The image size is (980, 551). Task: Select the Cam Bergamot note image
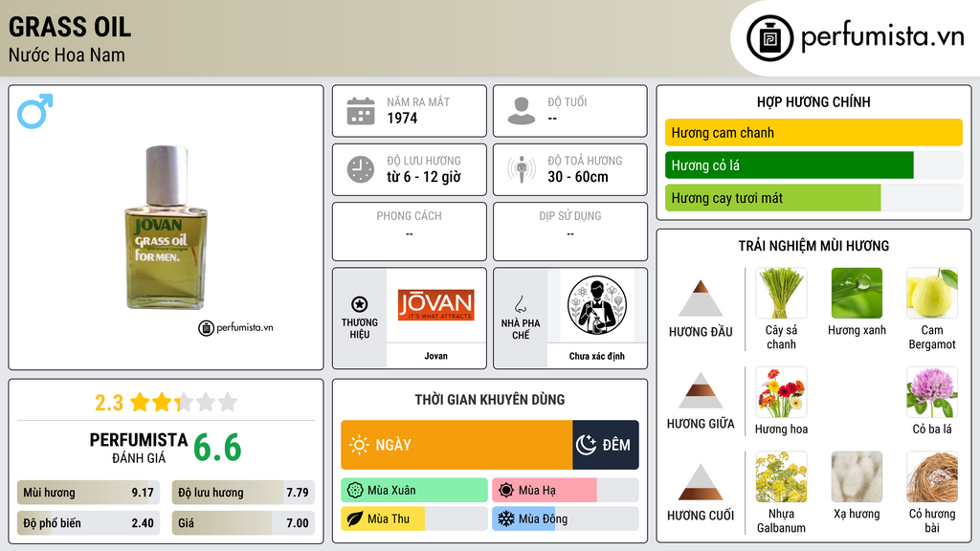932,293
